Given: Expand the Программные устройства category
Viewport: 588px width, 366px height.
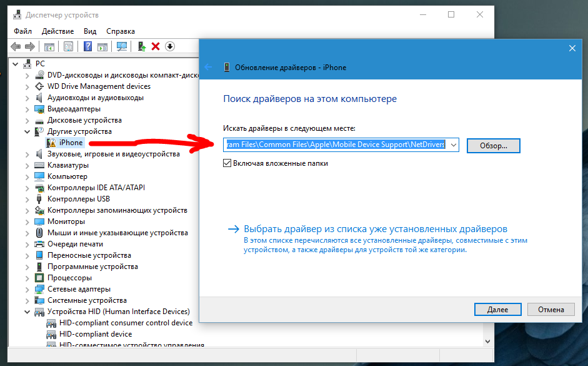Looking at the screenshot, I should pyautogui.click(x=27, y=267).
